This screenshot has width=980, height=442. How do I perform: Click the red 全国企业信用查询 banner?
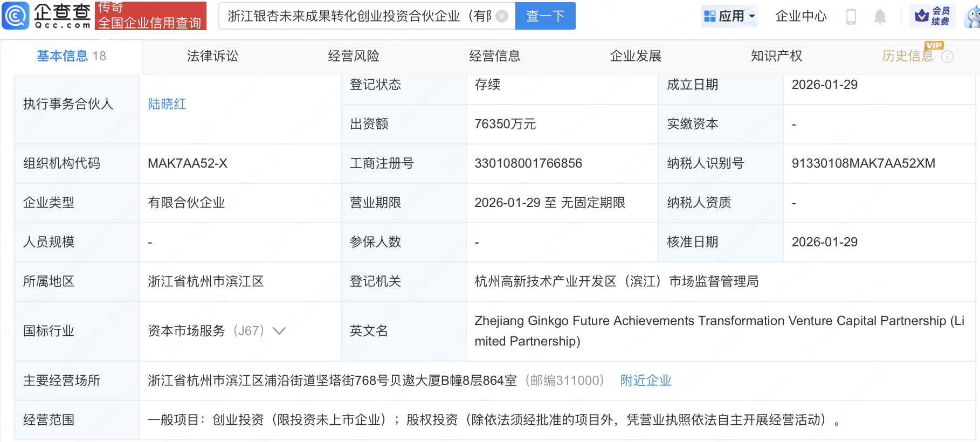pos(150,16)
